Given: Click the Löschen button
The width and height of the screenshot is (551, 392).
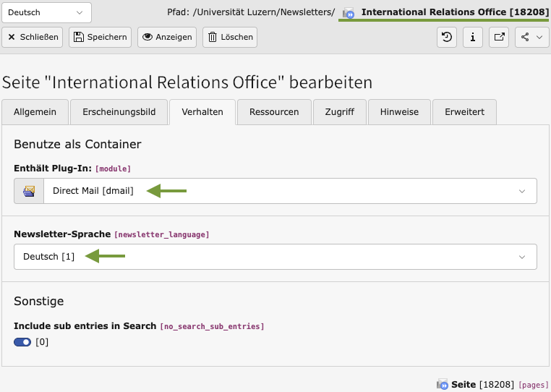Looking at the screenshot, I should tap(231, 37).
